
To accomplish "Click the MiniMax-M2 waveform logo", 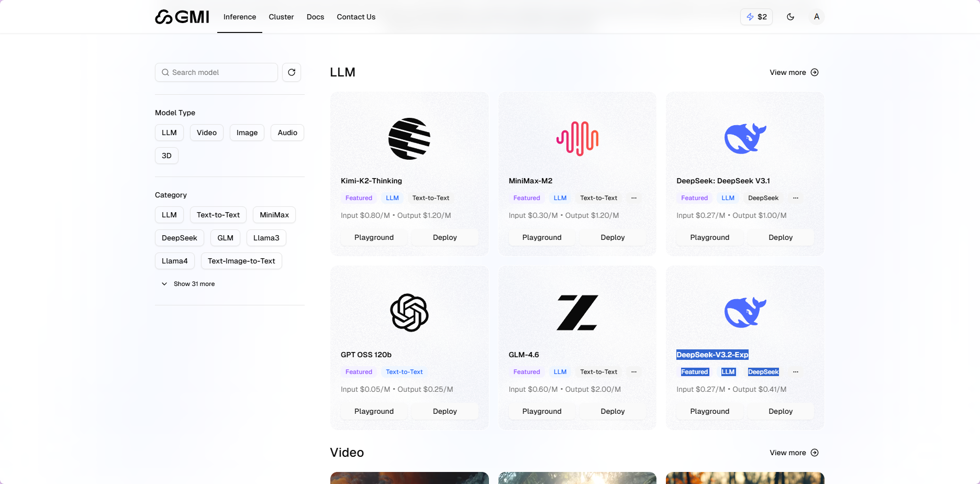I will (x=577, y=139).
